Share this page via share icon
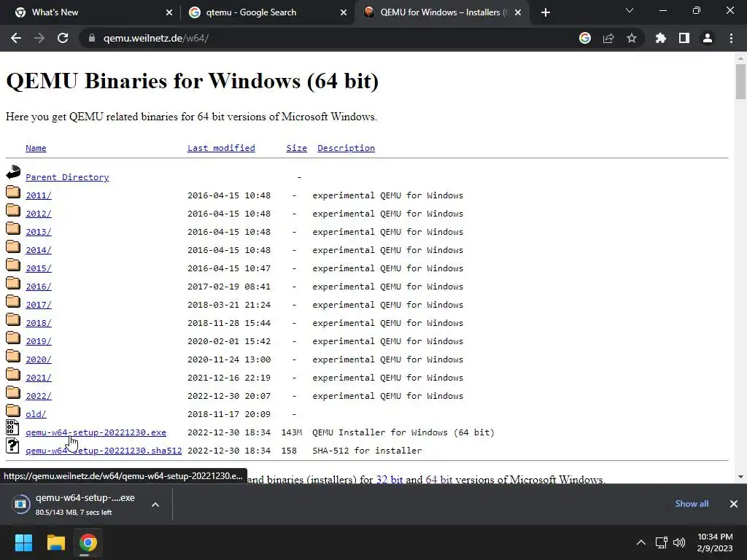Image resolution: width=747 pixels, height=560 pixels. point(608,38)
